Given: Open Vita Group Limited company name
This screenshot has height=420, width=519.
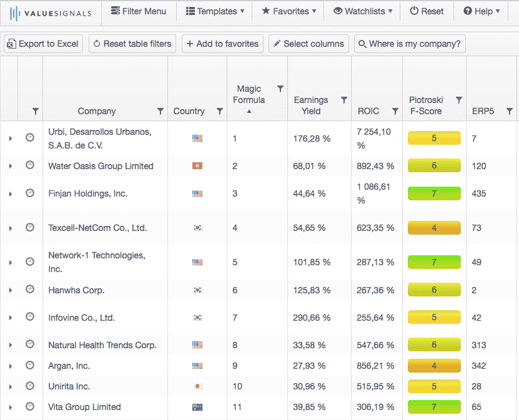Looking at the screenshot, I should (84, 407).
